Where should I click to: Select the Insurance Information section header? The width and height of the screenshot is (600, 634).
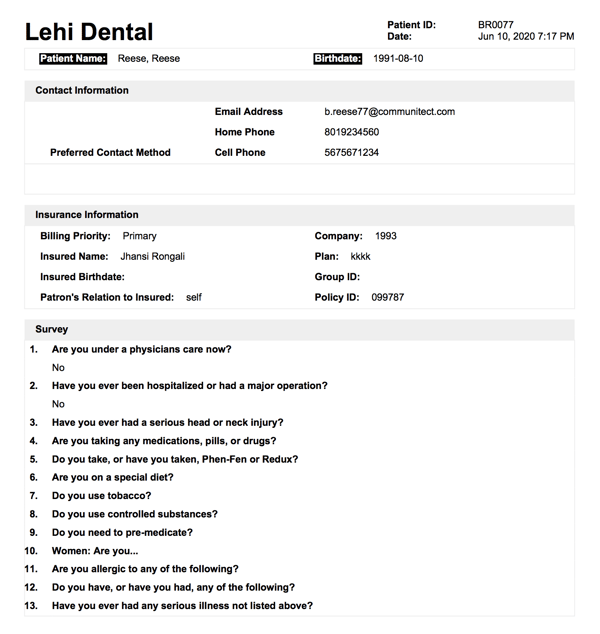pos(87,215)
